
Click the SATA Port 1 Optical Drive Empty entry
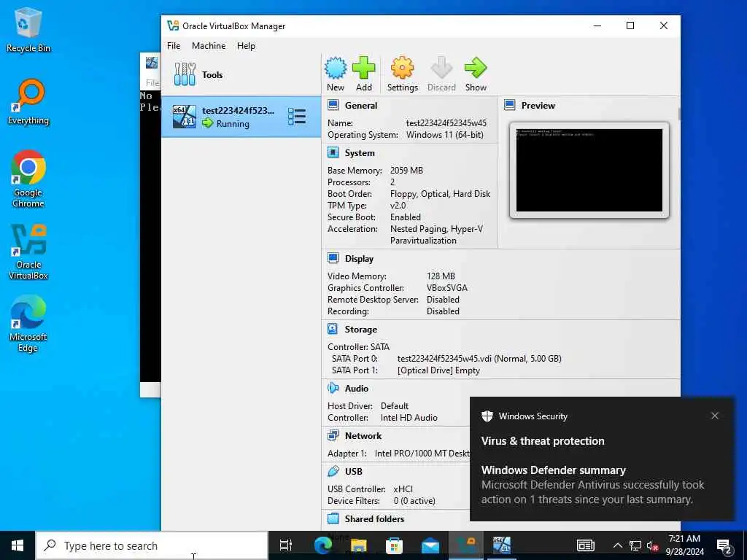click(438, 370)
